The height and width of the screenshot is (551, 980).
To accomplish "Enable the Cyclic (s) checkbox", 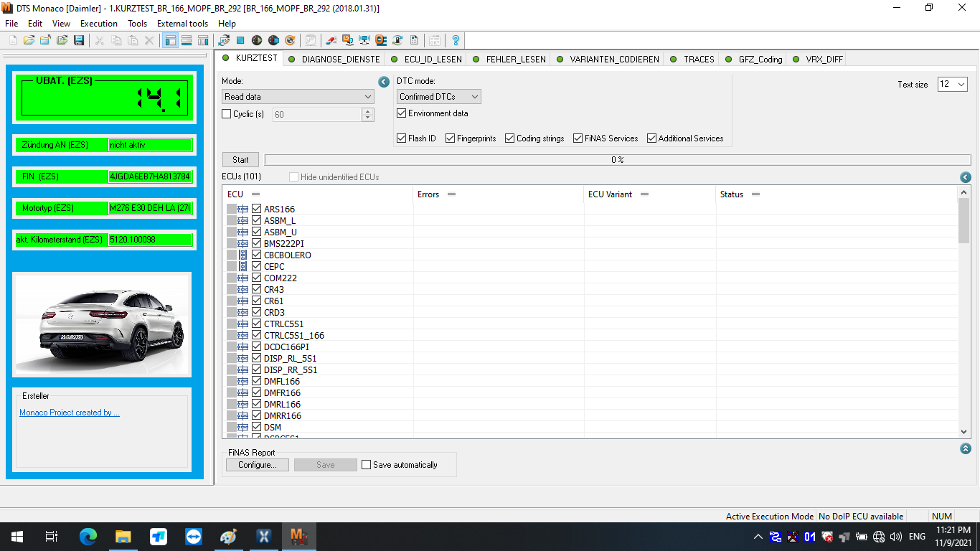I will 226,114.
